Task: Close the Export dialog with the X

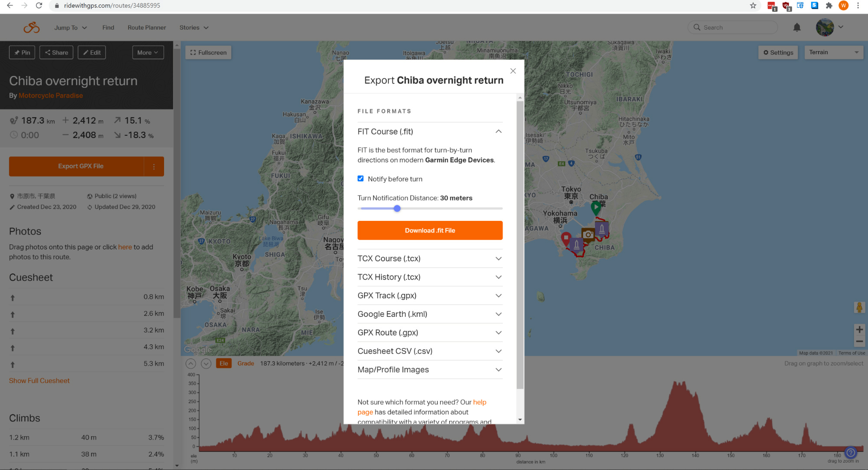Action: click(x=513, y=71)
